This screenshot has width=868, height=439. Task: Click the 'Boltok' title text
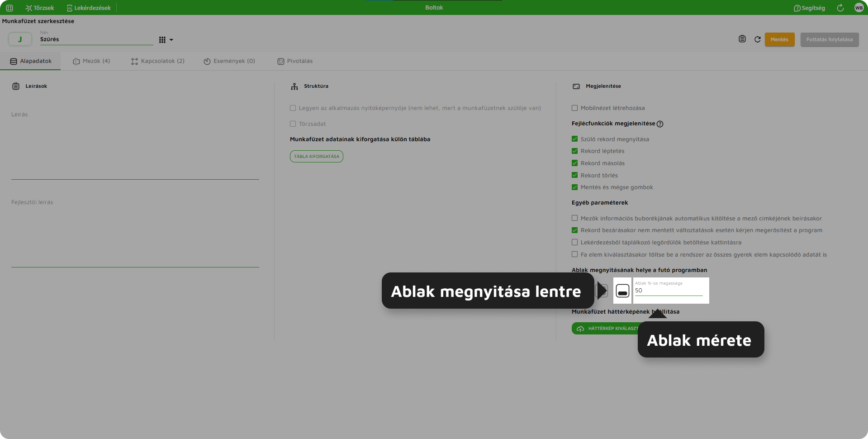click(x=434, y=8)
